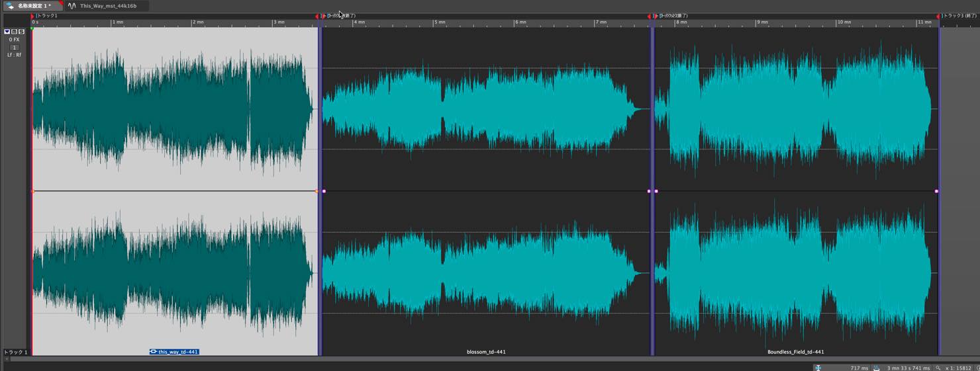Click the track number 1 box
980x371 pixels.
tap(14, 48)
